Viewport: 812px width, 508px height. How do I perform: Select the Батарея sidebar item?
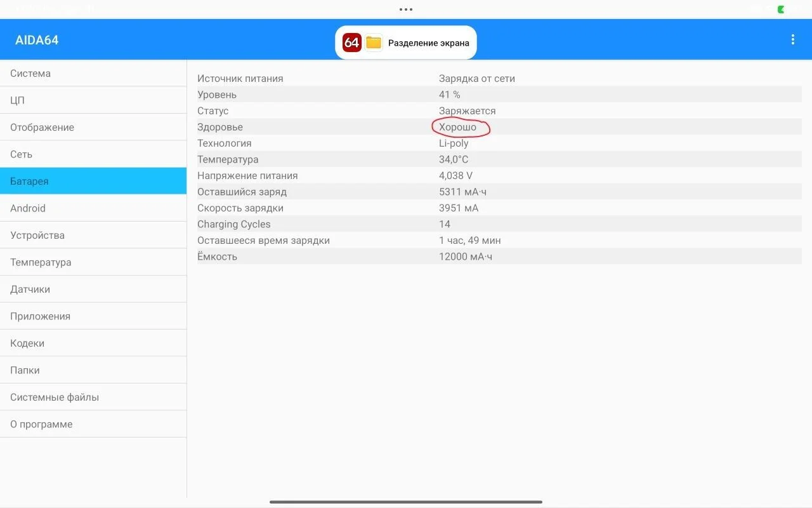(x=93, y=181)
